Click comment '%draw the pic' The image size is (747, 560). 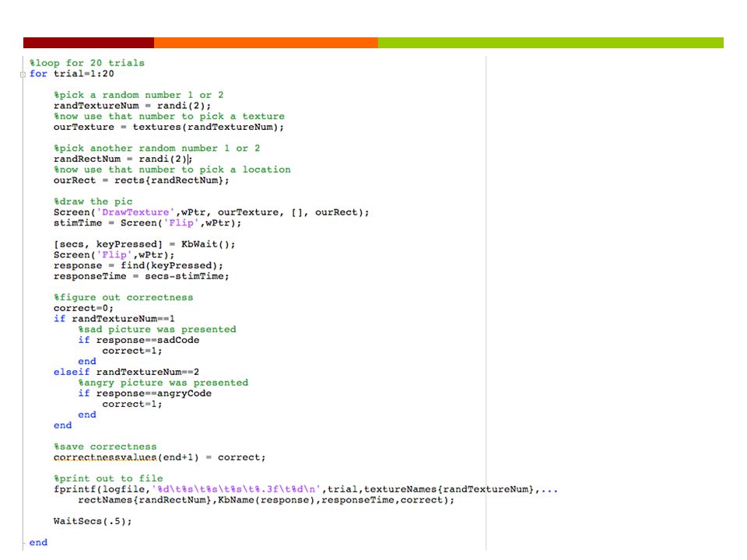pyautogui.click(x=93, y=201)
